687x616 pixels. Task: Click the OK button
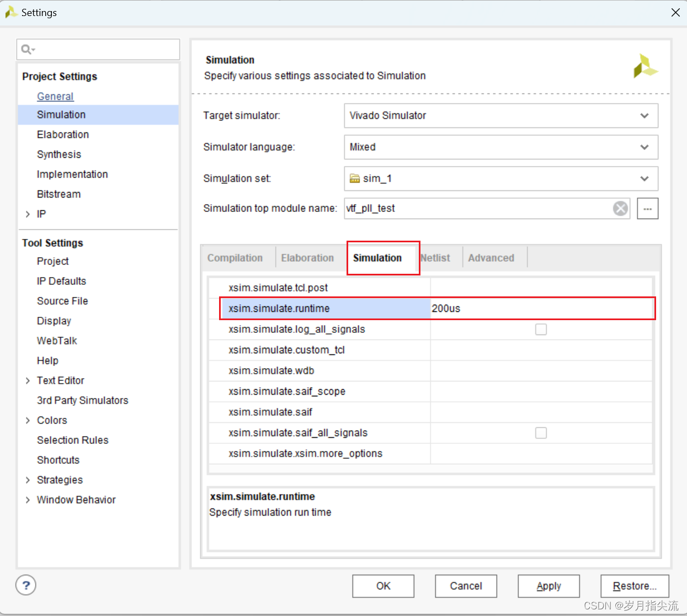pos(384,586)
